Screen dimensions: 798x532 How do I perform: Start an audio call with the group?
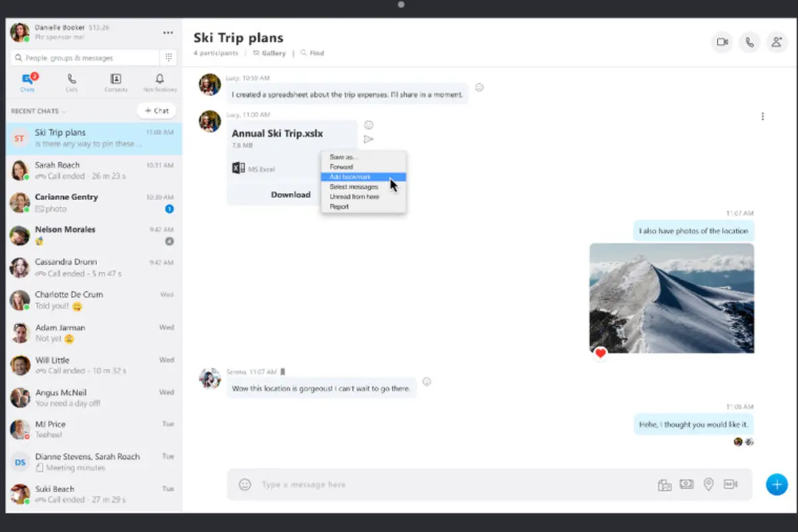tap(749, 42)
